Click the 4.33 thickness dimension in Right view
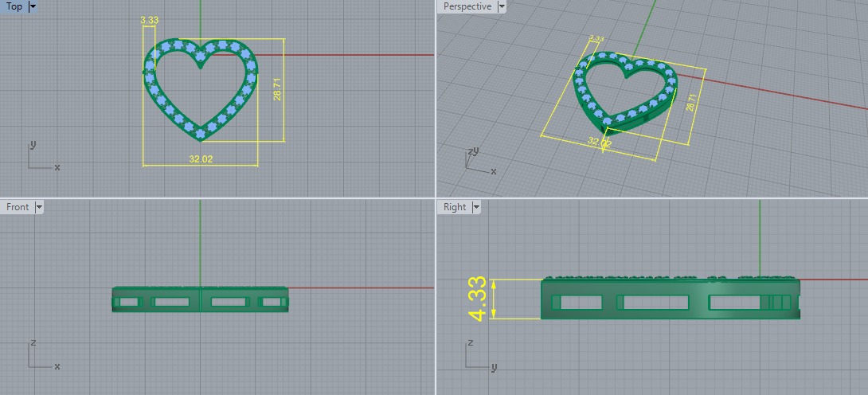The image size is (868, 395). click(478, 298)
